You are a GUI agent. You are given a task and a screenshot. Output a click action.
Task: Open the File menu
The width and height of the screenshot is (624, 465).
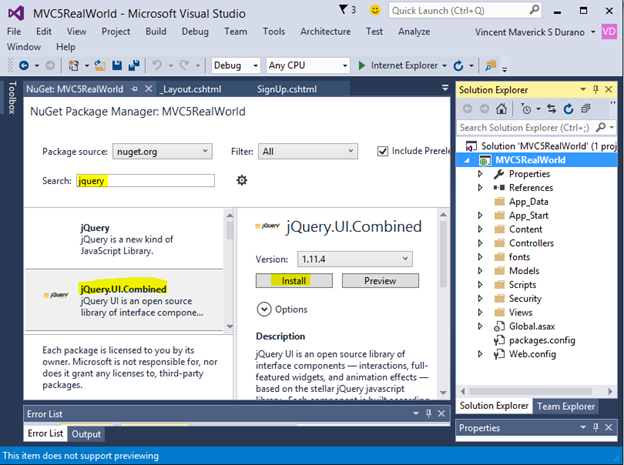pyautogui.click(x=14, y=31)
